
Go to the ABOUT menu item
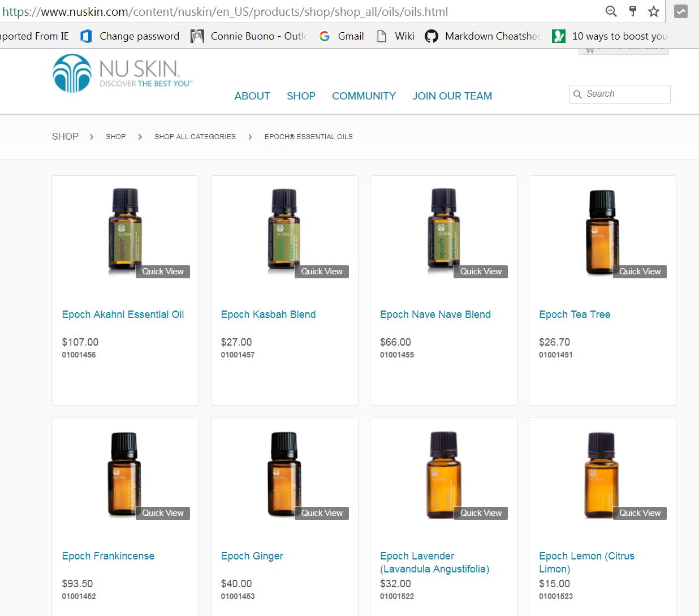(x=252, y=96)
